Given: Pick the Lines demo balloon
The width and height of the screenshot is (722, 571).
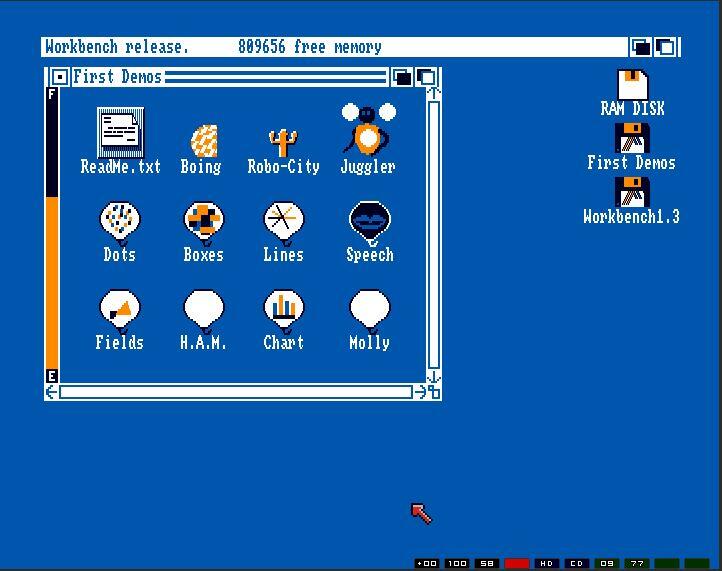Looking at the screenshot, I should pos(284,223).
